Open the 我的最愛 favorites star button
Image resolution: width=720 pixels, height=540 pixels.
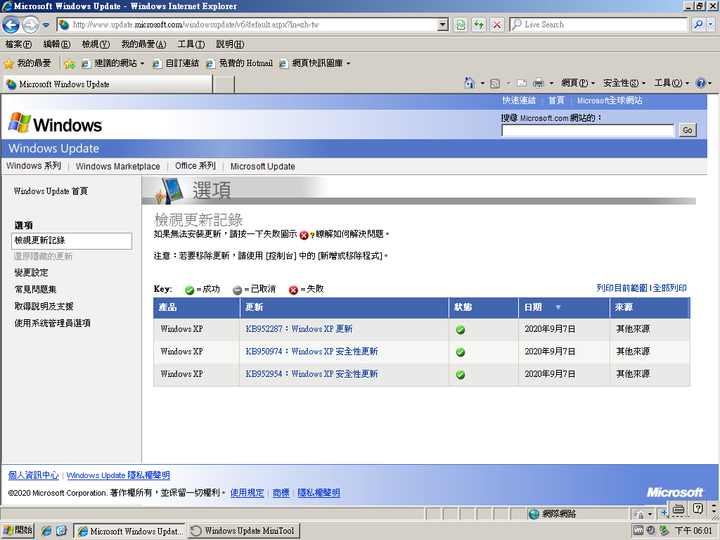pyautogui.click(x=28, y=63)
